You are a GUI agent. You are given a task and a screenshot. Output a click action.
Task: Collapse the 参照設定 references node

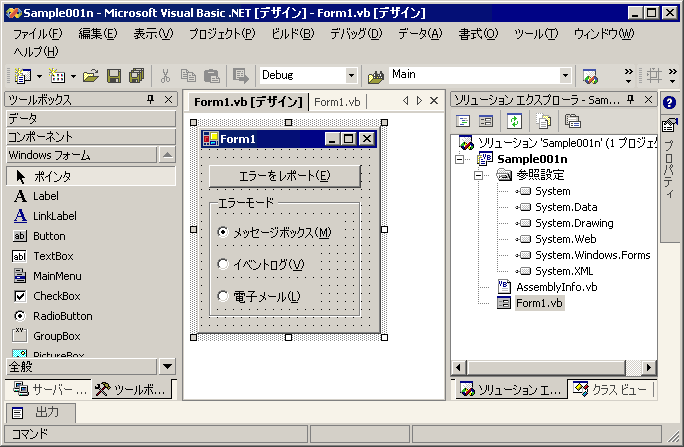479,175
